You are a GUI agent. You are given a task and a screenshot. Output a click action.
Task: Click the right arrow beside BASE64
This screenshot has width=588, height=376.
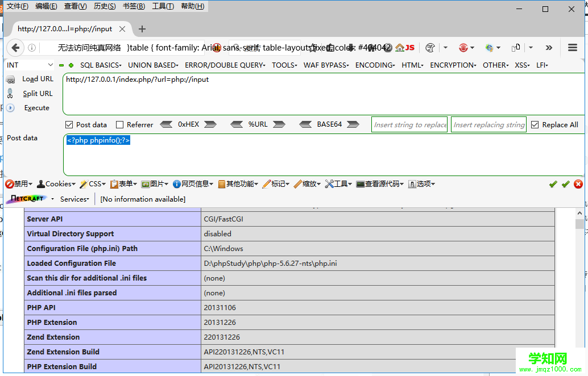[353, 124]
